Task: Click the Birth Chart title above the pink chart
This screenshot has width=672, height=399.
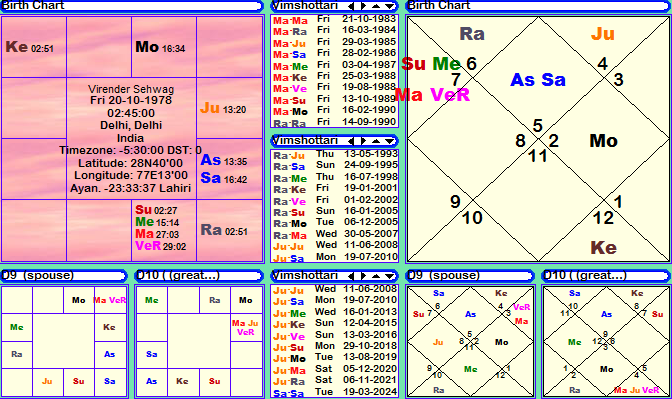Action: (33, 6)
